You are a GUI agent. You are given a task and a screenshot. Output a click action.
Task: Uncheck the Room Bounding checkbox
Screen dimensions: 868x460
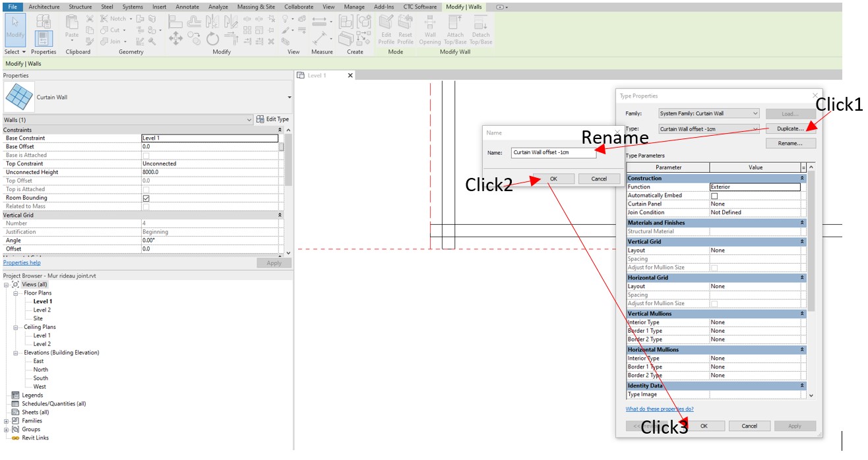click(146, 198)
